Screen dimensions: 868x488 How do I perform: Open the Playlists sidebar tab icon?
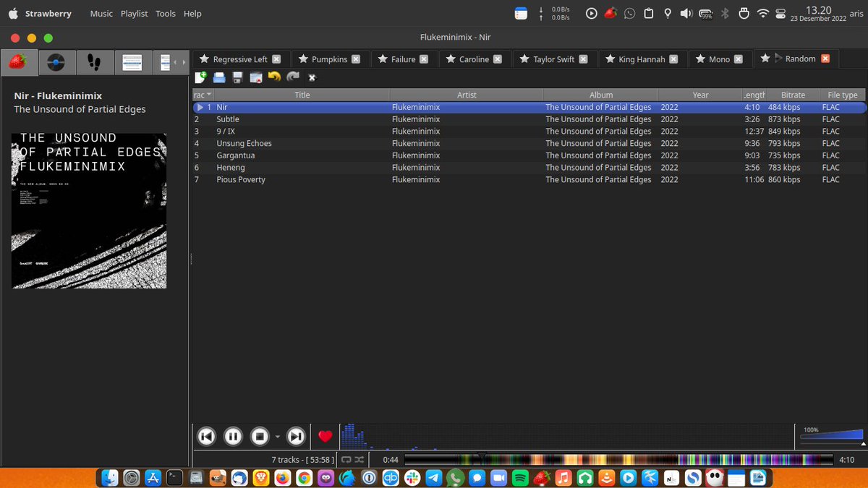coord(132,62)
